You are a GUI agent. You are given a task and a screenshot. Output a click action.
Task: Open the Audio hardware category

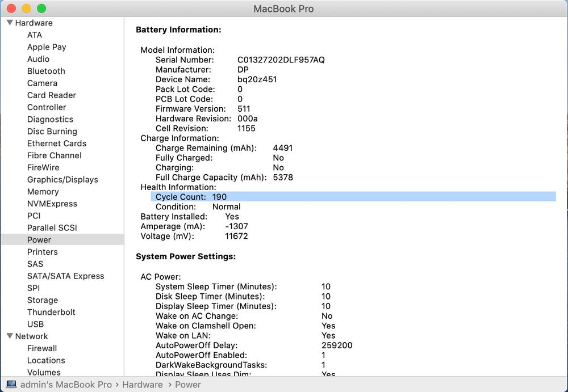tap(38, 59)
